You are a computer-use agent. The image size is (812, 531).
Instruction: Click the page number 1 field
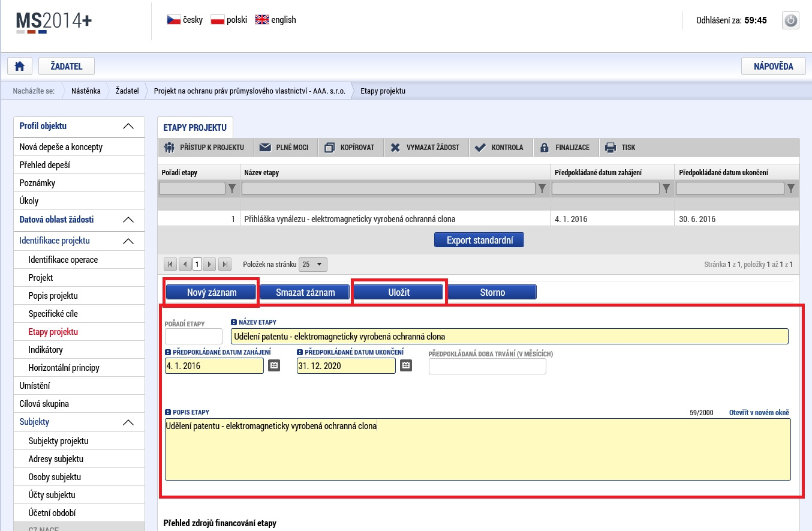[197, 264]
